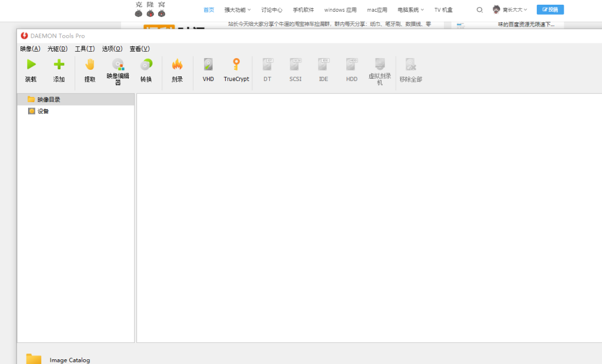Click the green Mount (装载) play icon
The height and width of the screenshot is (364, 602).
31,65
